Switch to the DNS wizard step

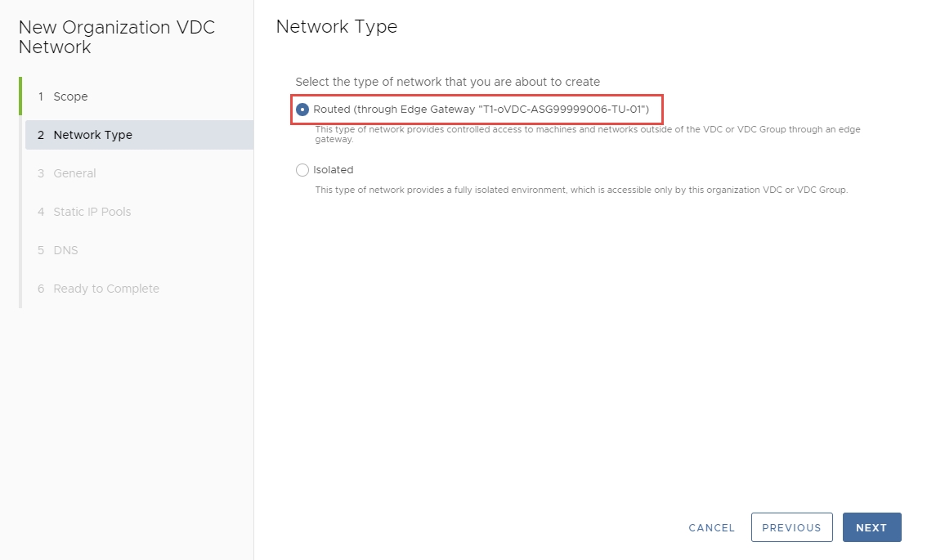[65, 250]
